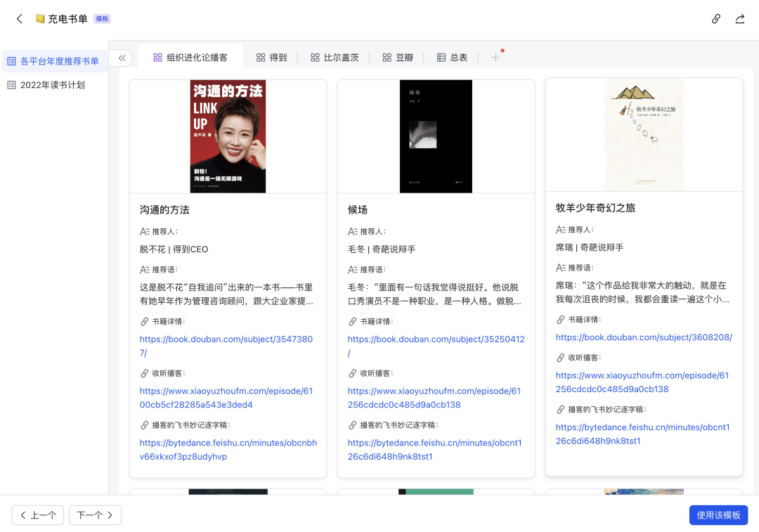The image size is (759, 532).
Task: Select the 豆瓣 view tab
Action: 397,58
